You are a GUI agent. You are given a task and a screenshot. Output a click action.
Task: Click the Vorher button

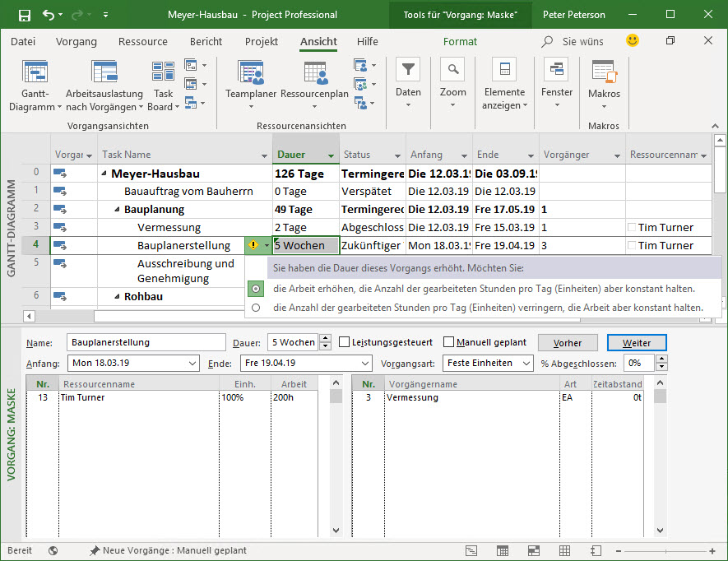568,343
